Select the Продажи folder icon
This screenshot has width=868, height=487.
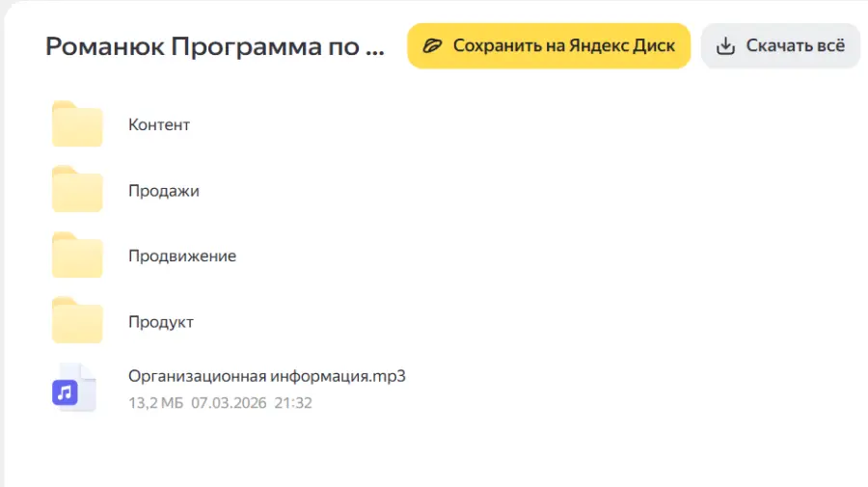pyautogui.click(x=77, y=189)
